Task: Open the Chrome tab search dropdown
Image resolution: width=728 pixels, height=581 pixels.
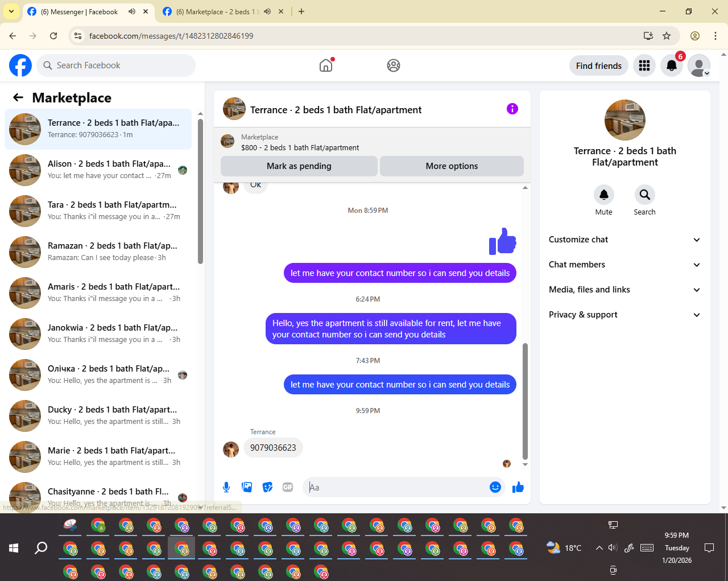Action: [x=11, y=11]
